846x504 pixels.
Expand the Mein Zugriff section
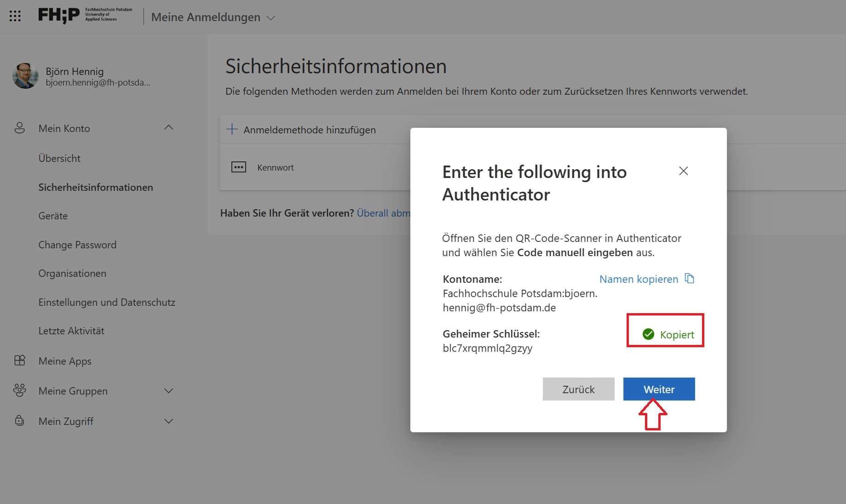pyautogui.click(x=168, y=421)
